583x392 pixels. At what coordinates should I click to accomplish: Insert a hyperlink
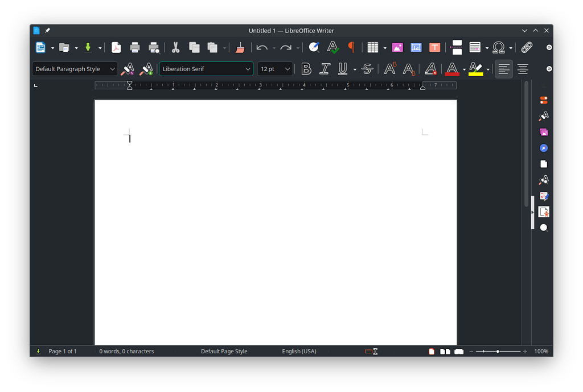coord(525,47)
